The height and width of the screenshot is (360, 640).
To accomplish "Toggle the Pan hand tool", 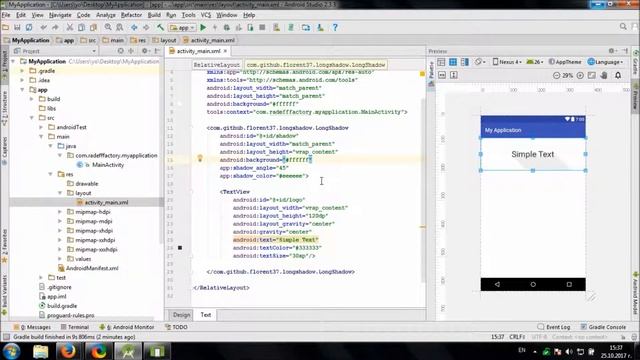I will click(604, 76).
